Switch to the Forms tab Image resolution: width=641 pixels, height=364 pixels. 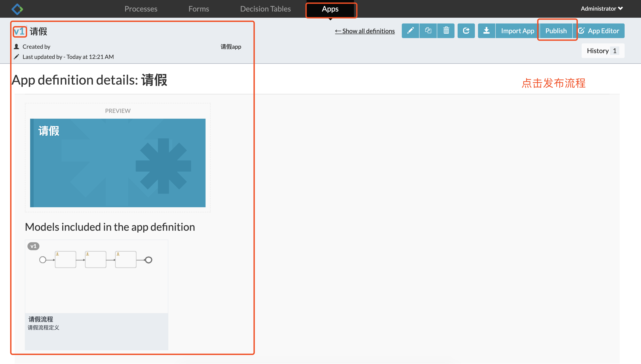199,9
